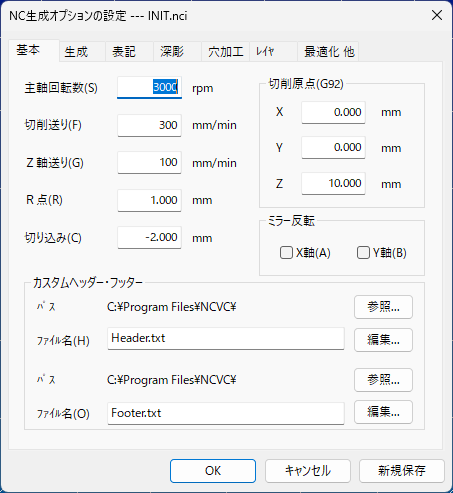Click the キャンセル button
Image resolution: width=453 pixels, height=493 pixels.
click(x=308, y=471)
